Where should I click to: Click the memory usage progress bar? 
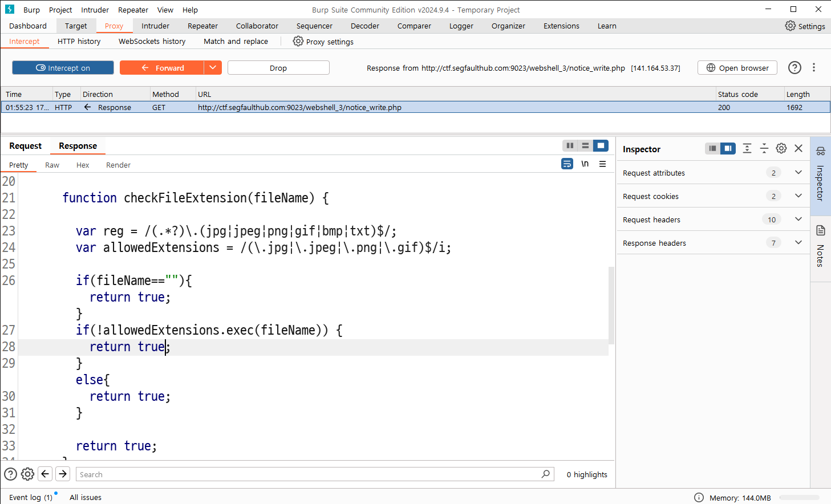(799, 498)
